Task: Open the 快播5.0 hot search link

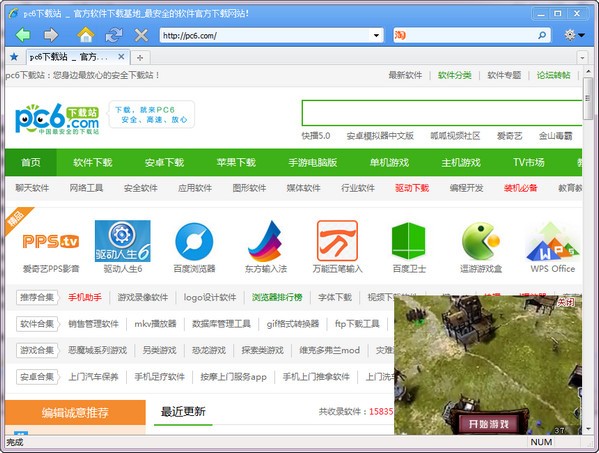Action: click(x=316, y=136)
